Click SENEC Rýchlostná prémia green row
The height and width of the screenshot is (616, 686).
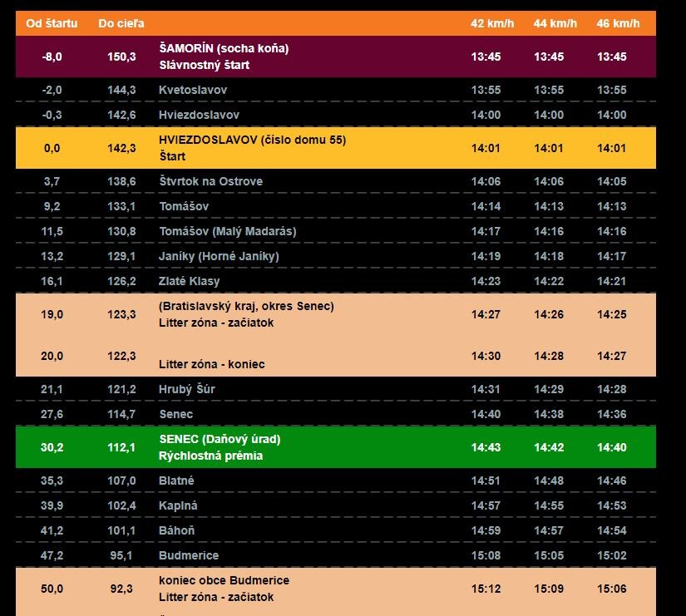[x=220, y=447]
